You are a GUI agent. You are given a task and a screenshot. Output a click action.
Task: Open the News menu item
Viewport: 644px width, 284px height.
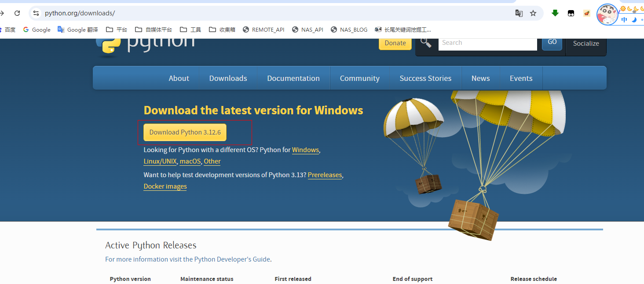point(480,78)
